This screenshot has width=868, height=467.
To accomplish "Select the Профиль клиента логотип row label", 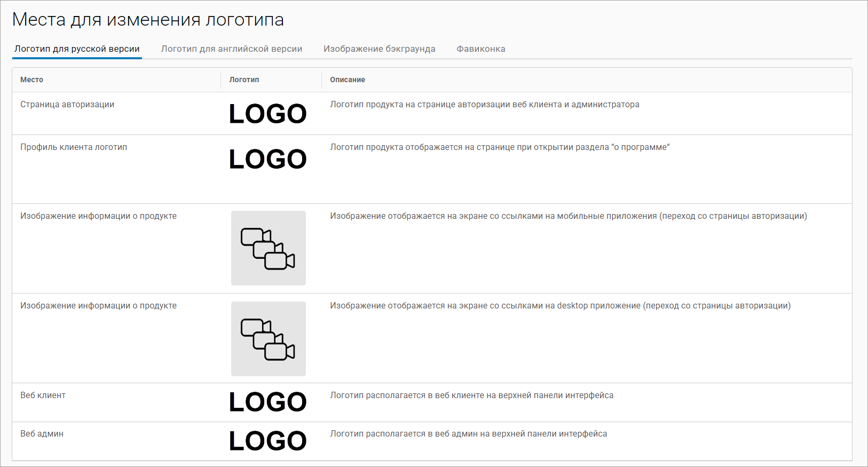I will tap(74, 147).
